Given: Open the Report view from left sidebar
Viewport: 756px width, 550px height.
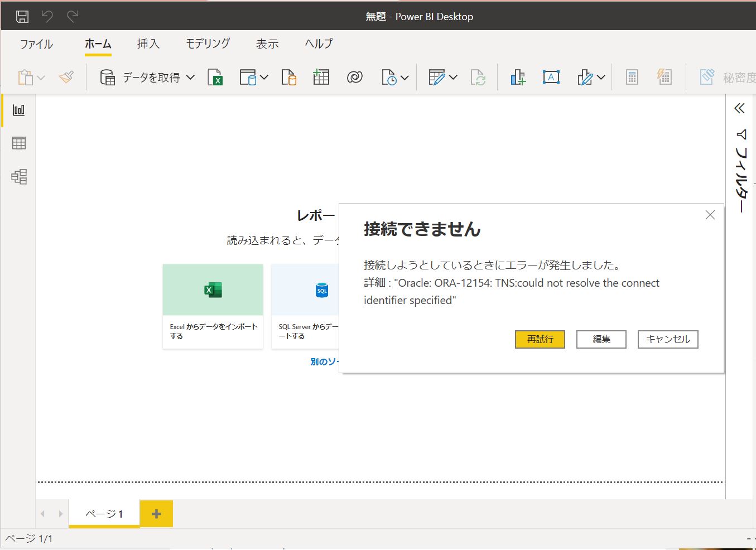Looking at the screenshot, I should point(19,110).
